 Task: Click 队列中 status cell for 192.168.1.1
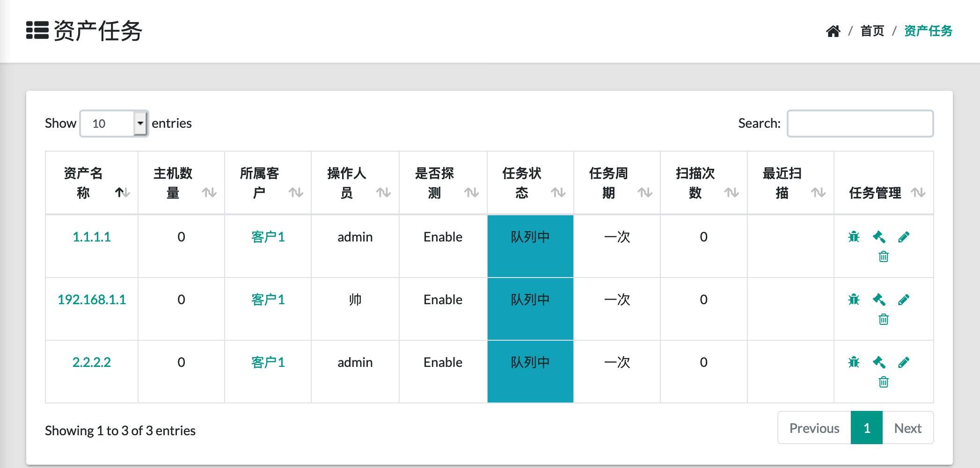pos(530,309)
